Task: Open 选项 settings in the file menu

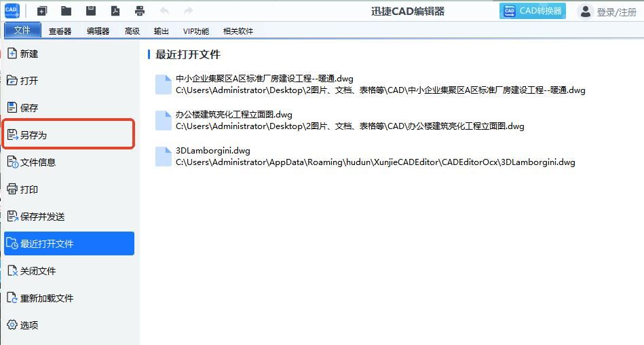Action: (69, 325)
